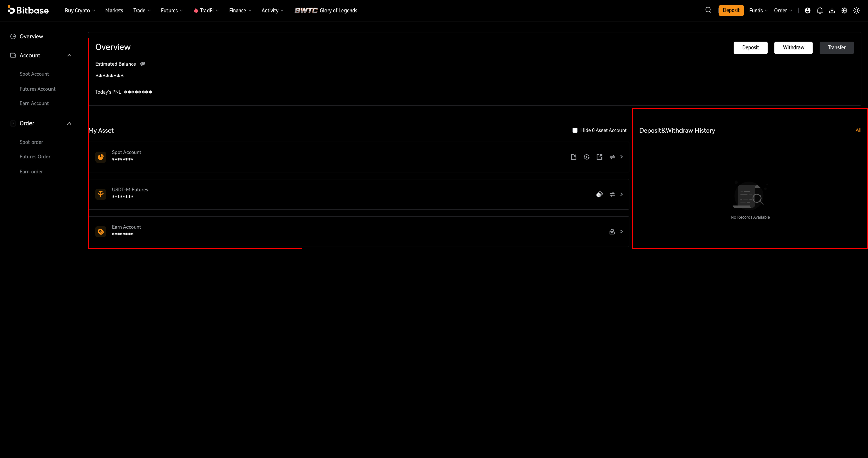This screenshot has height=458, width=868.
Task: Toggle balance visibility eye icon
Action: 143,64
